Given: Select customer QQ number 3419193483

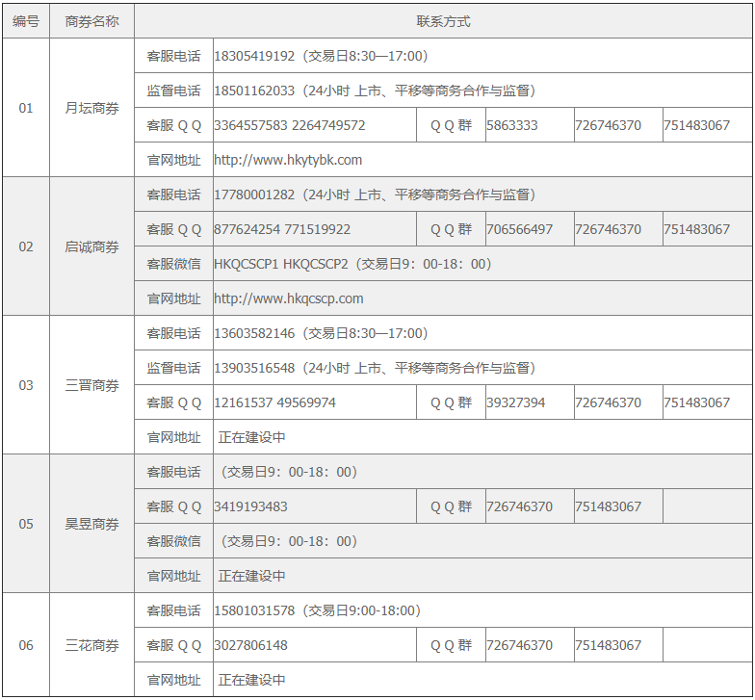Looking at the screenshot, I should (x=250, y=506).
